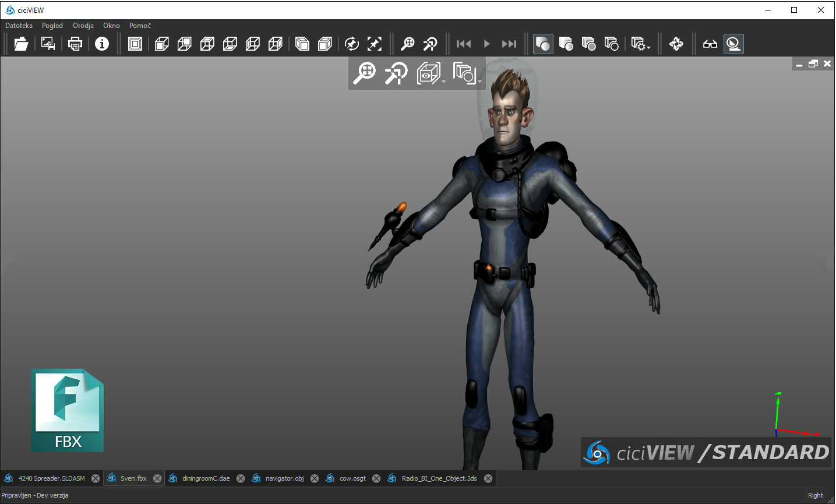Enable shaded rendering mode
836x504 pixels.
pos(543,44)
